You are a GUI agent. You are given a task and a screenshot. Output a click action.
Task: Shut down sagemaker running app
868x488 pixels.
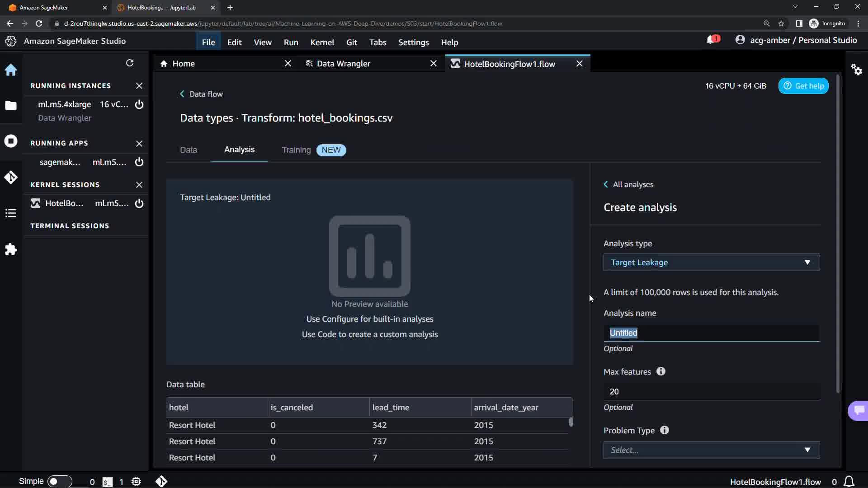pyautogui.click(x=139, y=162)
